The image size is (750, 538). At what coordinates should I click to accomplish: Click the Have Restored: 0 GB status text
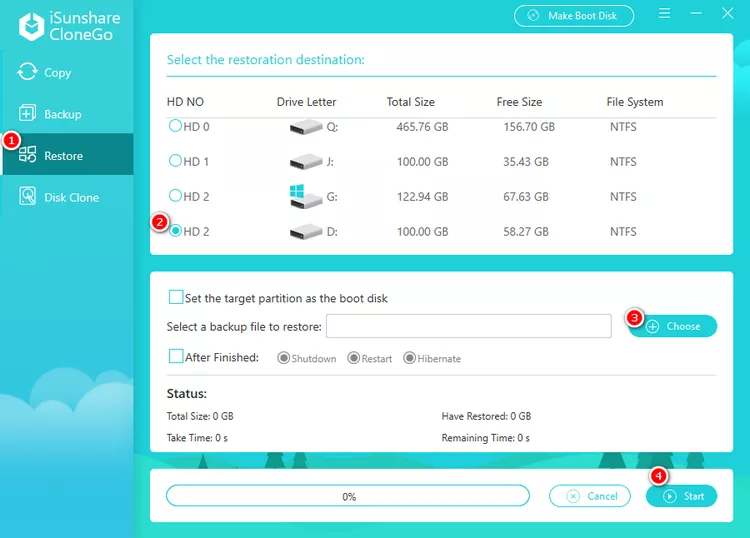click(x=486, y=417)
